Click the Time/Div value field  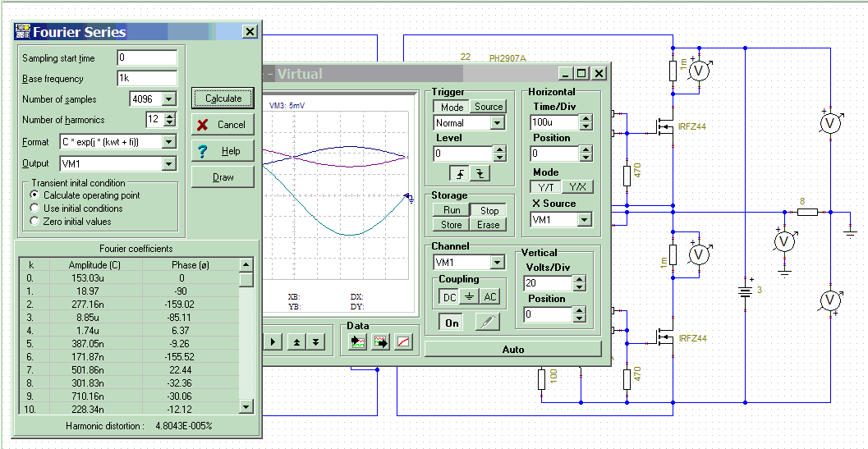coord(555,121)
